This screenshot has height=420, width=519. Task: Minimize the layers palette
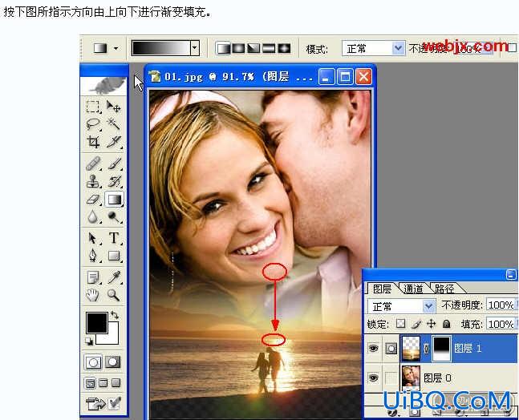click(512, 274)
